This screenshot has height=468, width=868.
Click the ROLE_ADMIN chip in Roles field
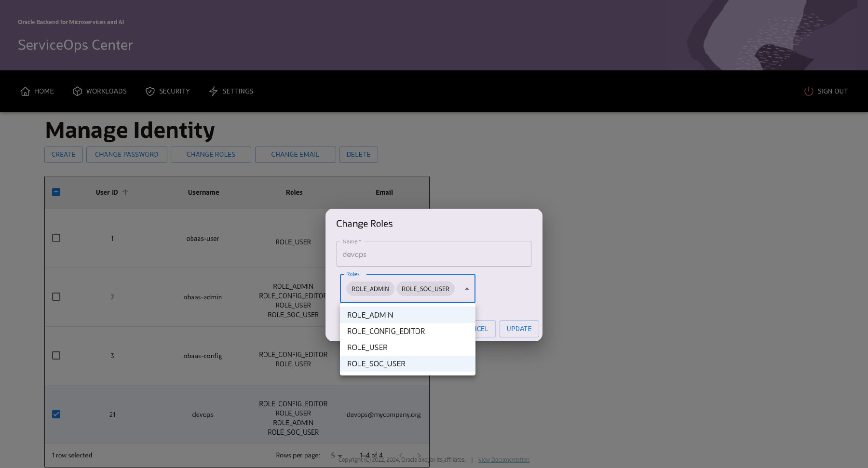point(370,289)
